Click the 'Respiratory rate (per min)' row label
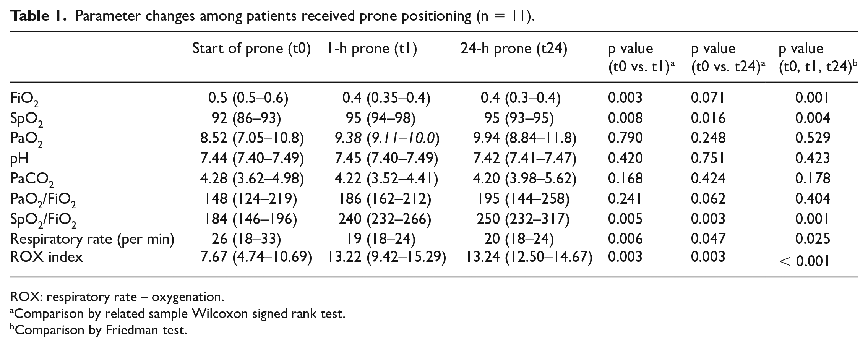Viewport: 868px width, 347px height. (92, 239)
